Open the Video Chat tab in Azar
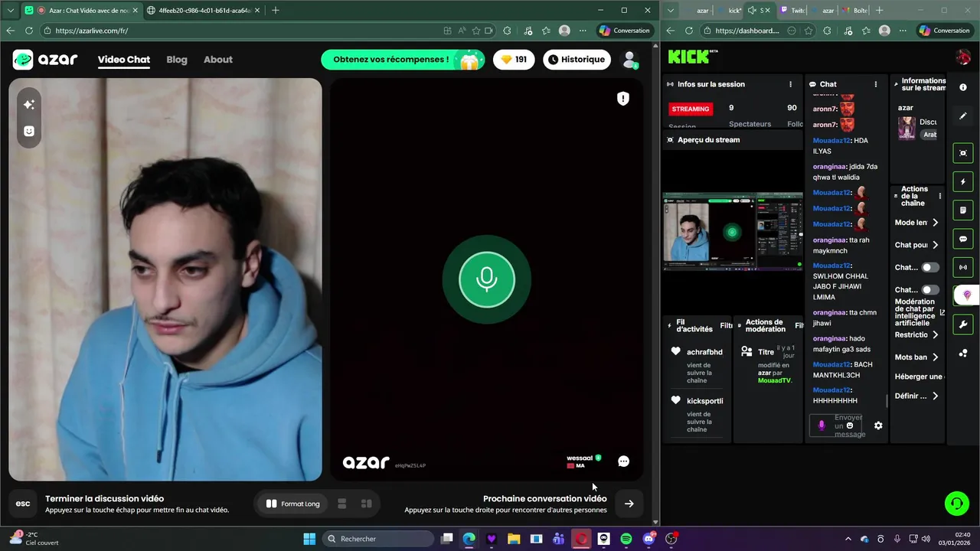 tap(124, 60)
